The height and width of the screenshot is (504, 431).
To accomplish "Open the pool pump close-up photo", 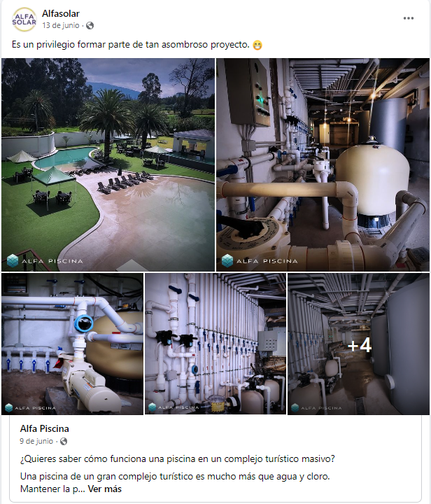I will coord(72,344).
